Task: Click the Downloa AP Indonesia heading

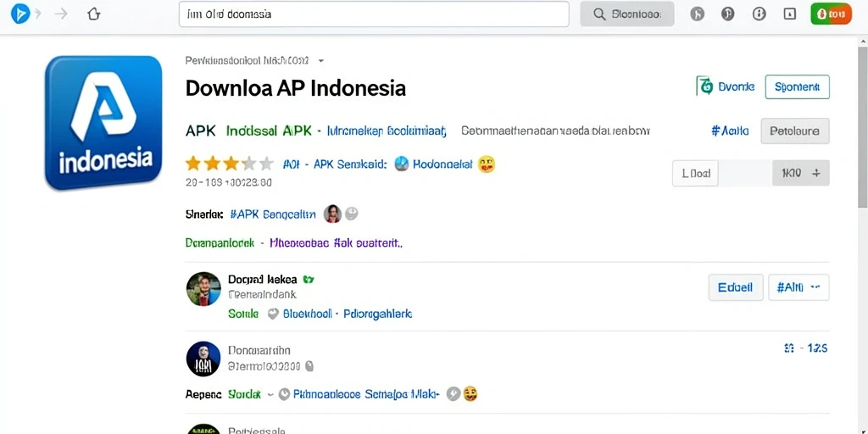Action: point(295,88)
